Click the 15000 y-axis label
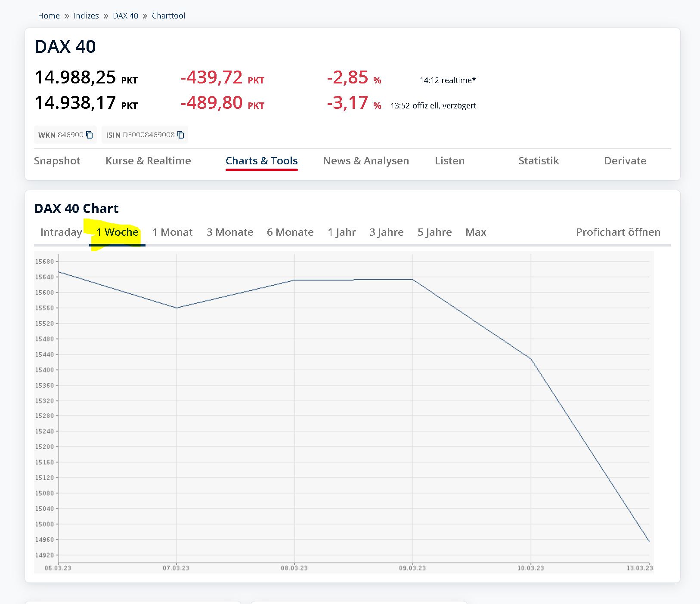 pyautogui.click(x=45, y=524)
